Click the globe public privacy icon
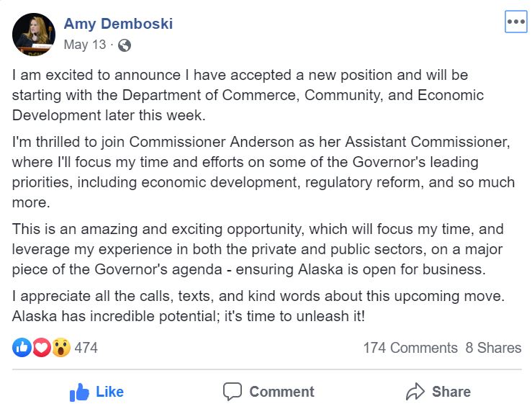Screen dimensions: 532x409 pyautogui.click(x=125, y=45)
